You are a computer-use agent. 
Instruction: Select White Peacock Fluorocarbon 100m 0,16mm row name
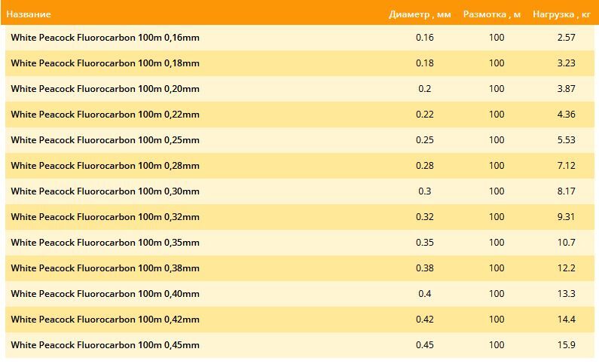click(105, 38)
